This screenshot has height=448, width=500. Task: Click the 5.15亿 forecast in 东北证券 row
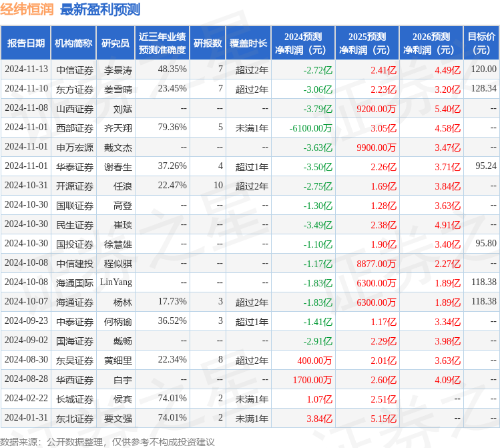coord(383,418)
